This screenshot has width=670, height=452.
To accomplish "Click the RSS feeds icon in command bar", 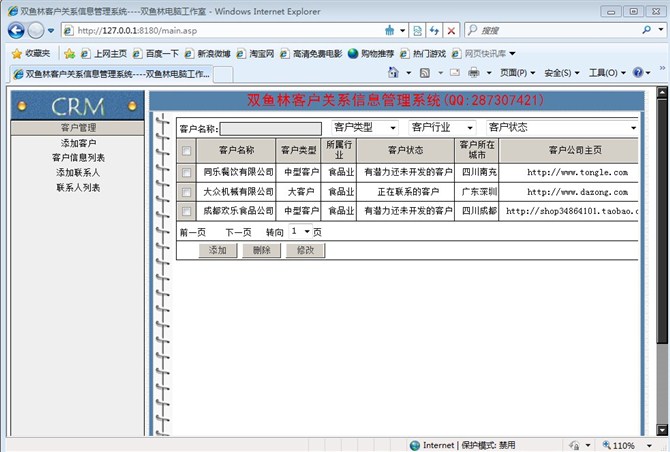I will click(425, 73).
